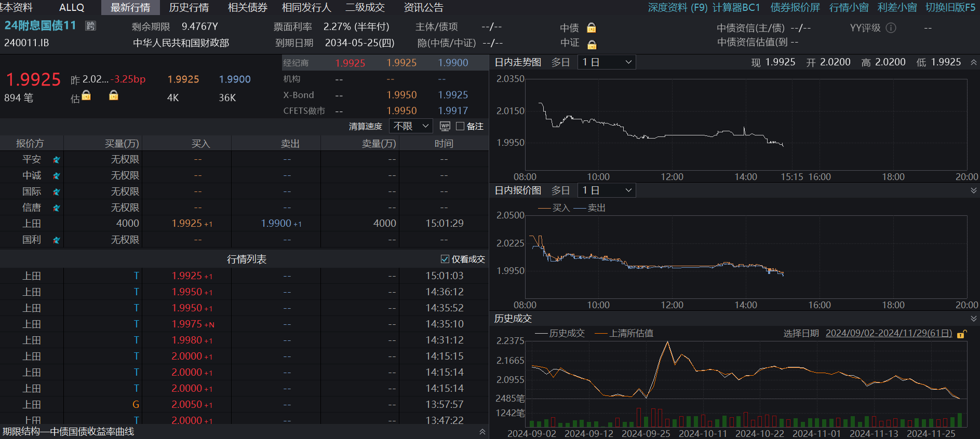
Task: Click the star icon in the 信唐 row
Action: (56, 208)
